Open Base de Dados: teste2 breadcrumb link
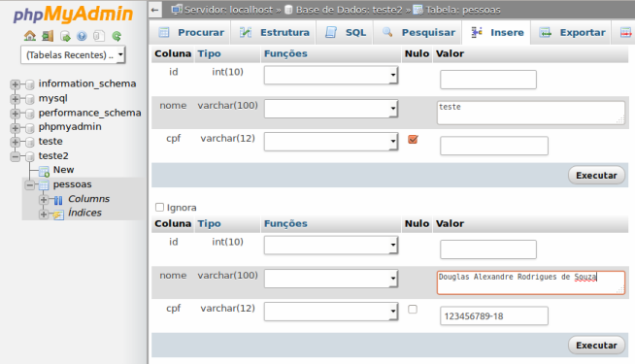635x364 pixels. point(350,10)
